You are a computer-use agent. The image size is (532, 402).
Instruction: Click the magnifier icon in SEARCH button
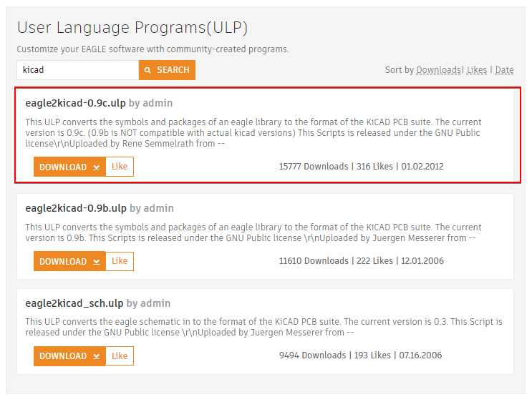pyautogui.click(x=147, y=70)
